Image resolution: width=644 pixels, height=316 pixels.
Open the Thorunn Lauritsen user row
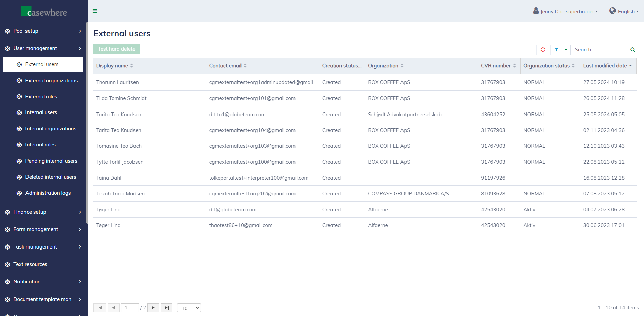click(x=117, y=82)
